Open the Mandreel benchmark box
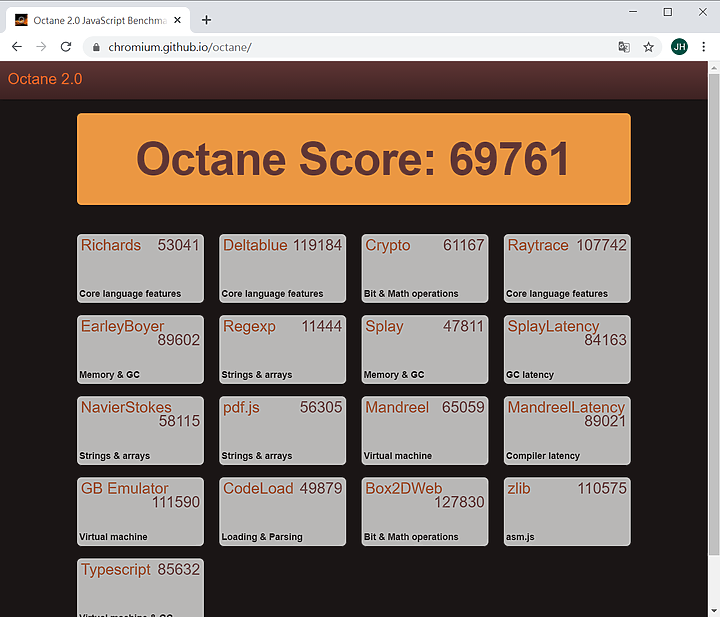 (x=425, y=431)
